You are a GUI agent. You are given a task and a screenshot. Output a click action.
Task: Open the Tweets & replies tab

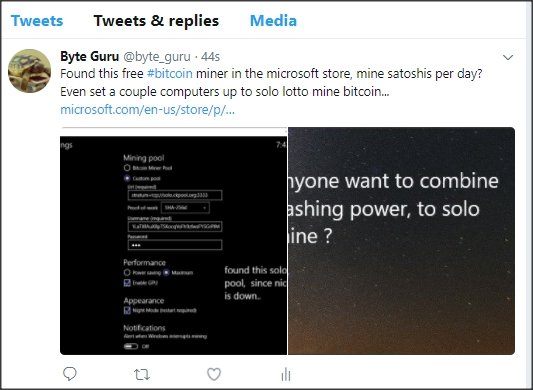tap(156, 21)
